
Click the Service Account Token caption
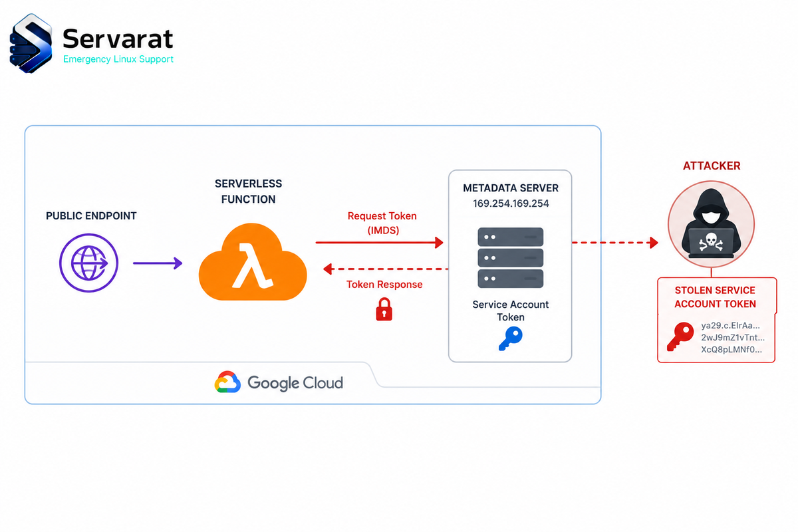pos(511,311)
